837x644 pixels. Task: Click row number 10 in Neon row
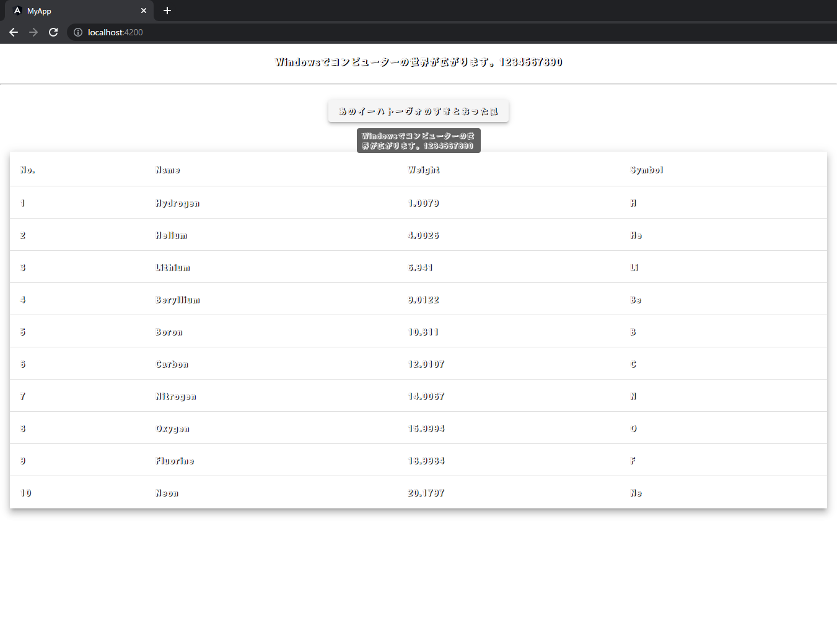pyautogui.click(x=26, y=493)
